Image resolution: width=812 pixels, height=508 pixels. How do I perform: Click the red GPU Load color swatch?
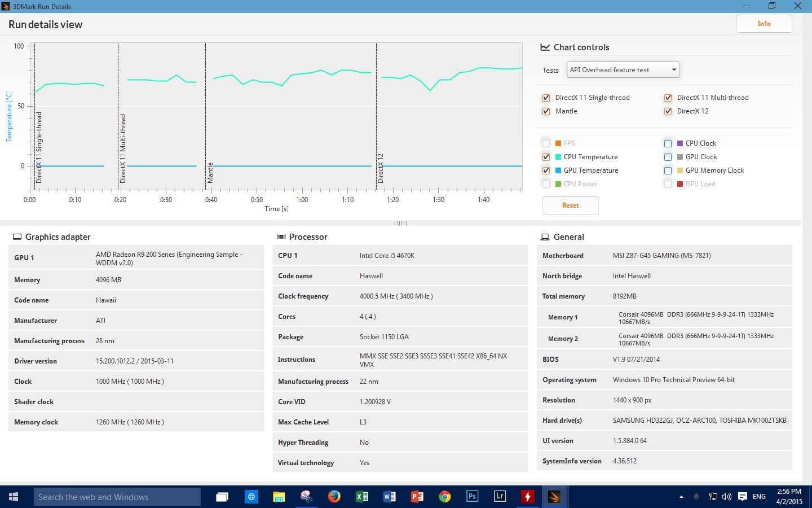point(680,184)
